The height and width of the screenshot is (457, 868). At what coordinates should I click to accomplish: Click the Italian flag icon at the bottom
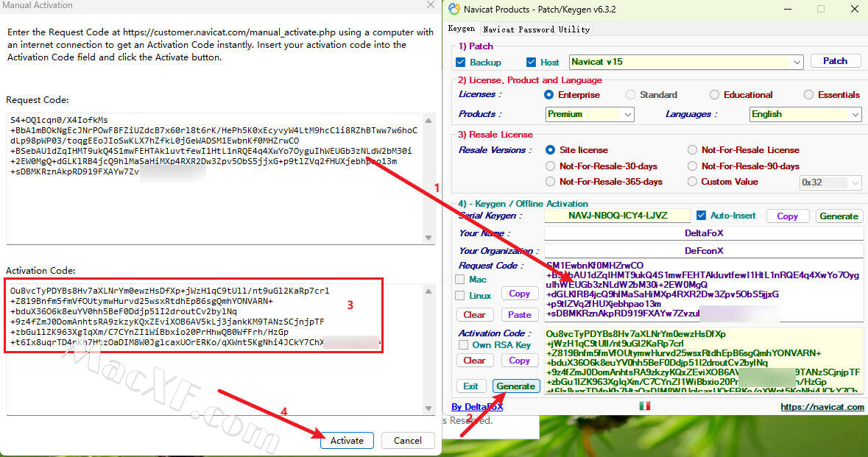pyautogui.click(x=646, y=406)
